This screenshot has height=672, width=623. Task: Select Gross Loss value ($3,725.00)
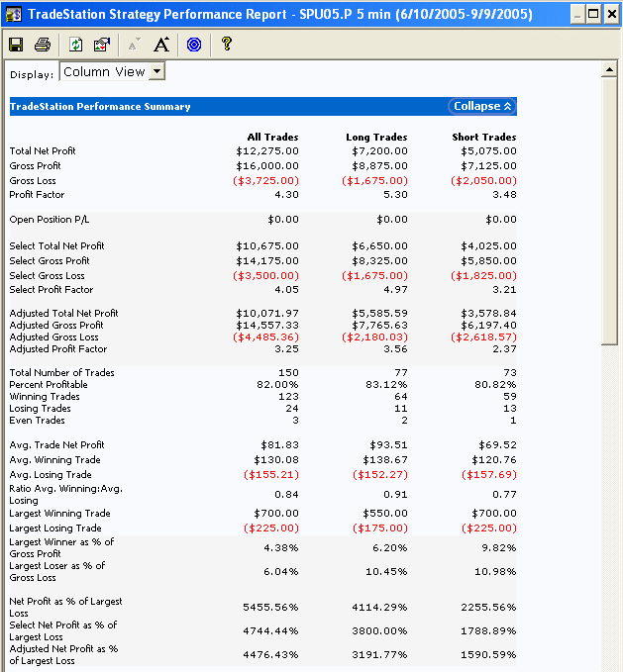[265, 181]
